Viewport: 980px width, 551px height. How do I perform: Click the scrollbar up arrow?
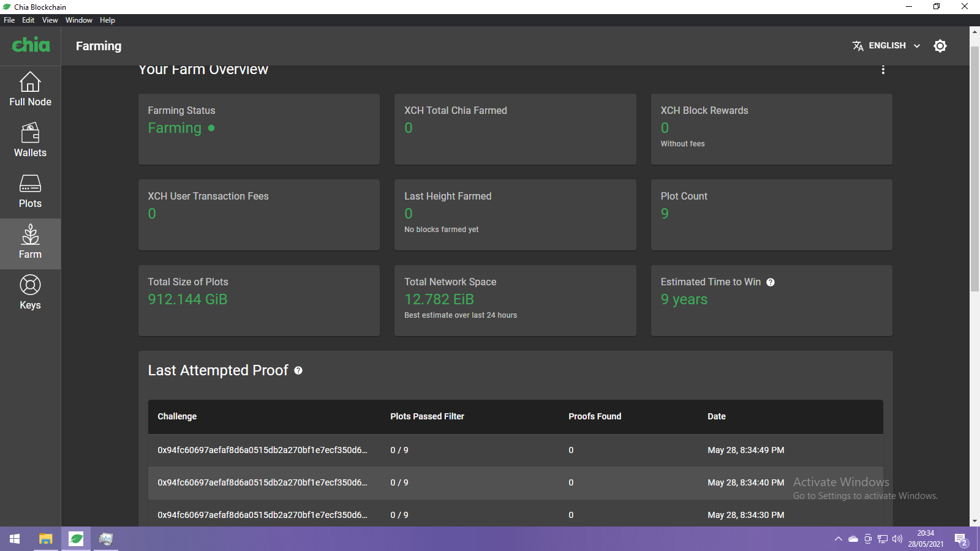pos(974,31)
